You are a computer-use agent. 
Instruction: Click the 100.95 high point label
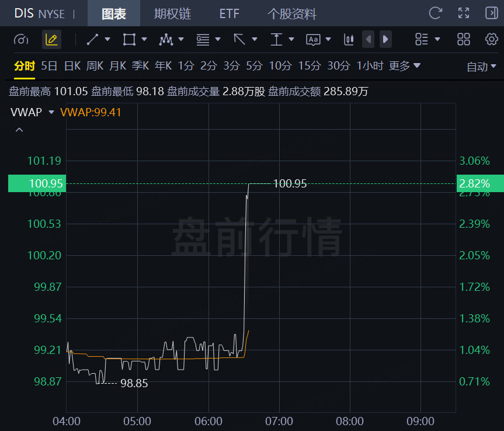click(290, 183)
